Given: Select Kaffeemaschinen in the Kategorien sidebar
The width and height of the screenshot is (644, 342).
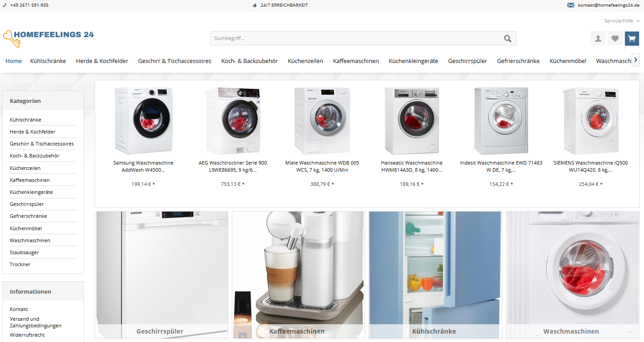Looking at the screenshot, I should point(43,180).
